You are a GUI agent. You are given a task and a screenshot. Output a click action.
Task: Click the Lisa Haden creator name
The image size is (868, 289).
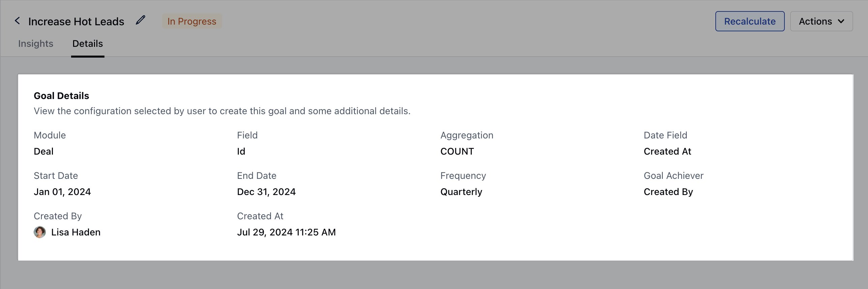pyautogui.click(x=76, y=232)
